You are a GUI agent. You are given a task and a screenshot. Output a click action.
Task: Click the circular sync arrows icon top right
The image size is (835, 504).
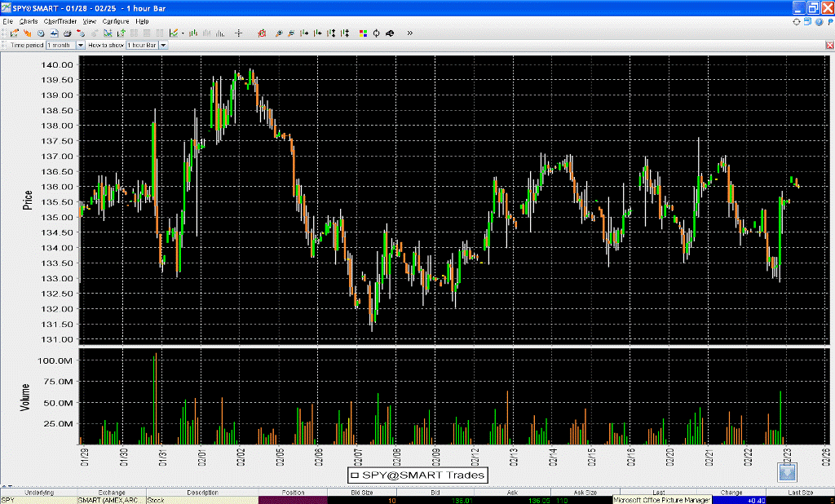pyautogui.click(x=797, y=22)
